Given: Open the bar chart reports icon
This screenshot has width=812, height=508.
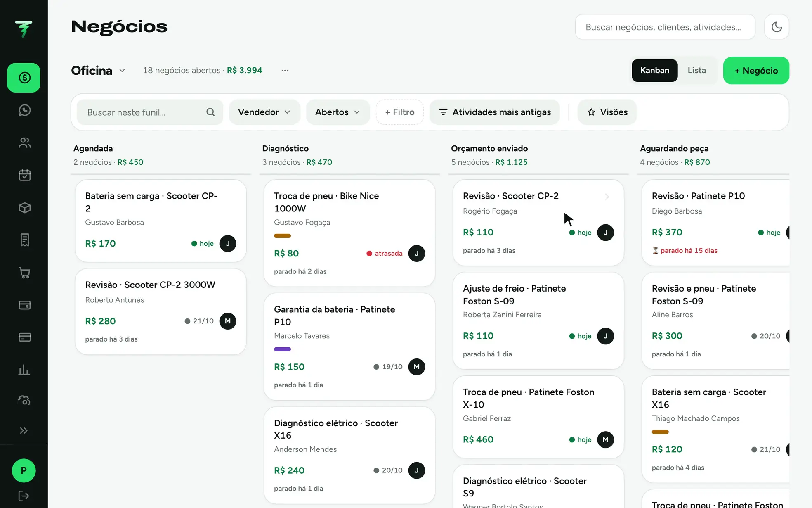Looking at the screenshot, I should click(x=24, y=370).
